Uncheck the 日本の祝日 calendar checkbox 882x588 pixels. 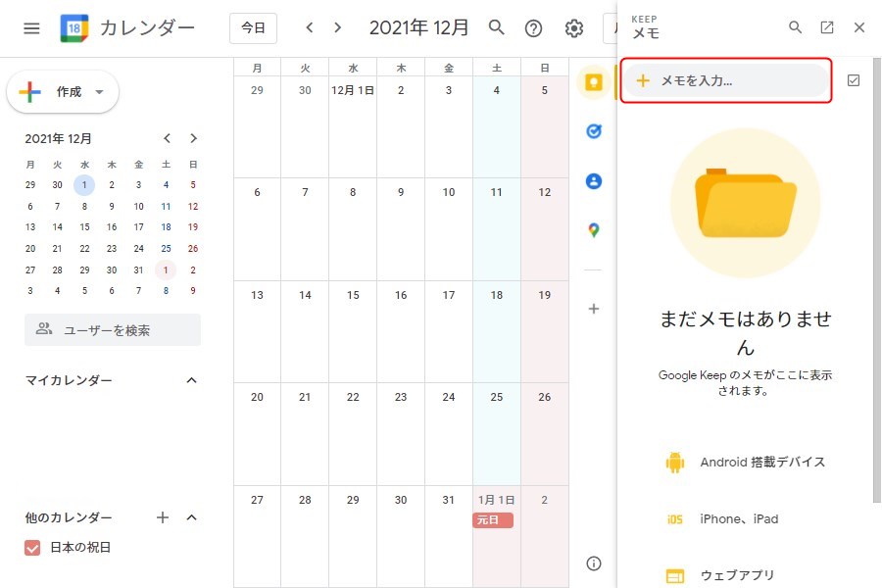(32, 548)
